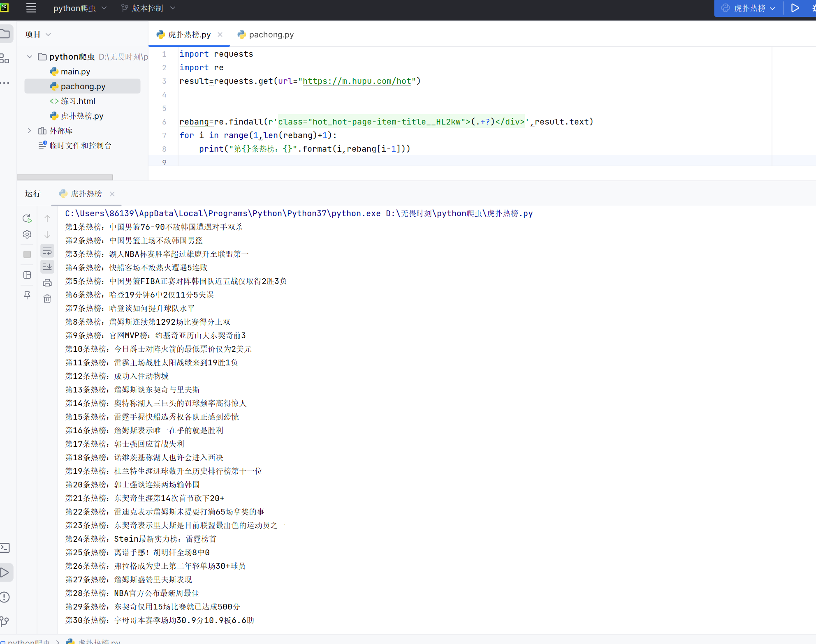Toggle the Project tool window folder icon

coord(6,34)
